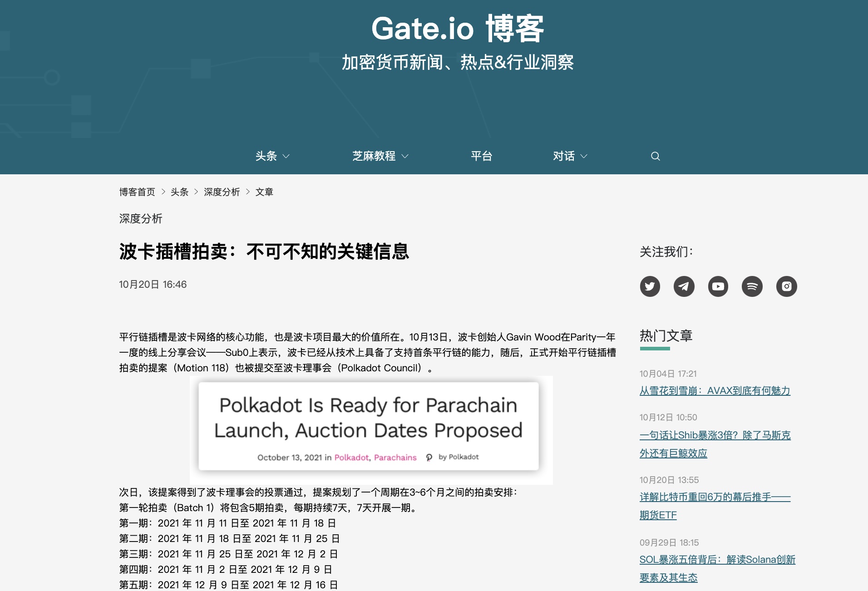Click the 热门文章 sidebar heading

pyautogui.click(x=666, y=335)
